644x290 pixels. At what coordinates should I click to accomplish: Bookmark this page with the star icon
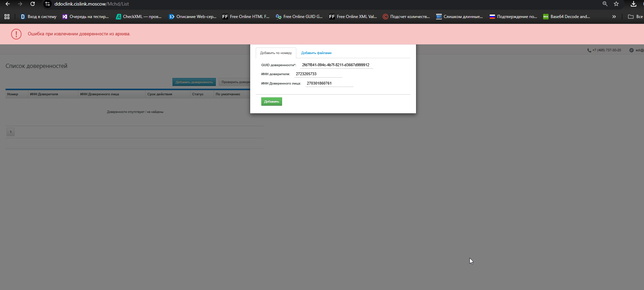616,4
